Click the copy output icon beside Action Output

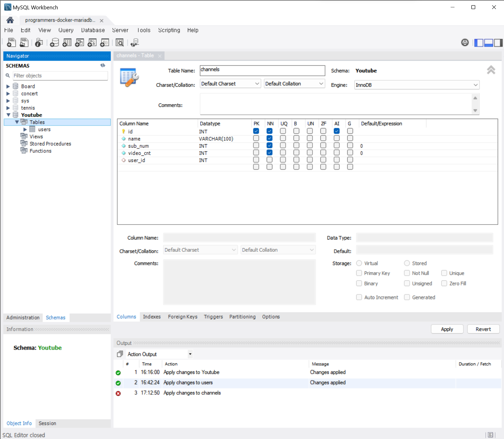click(x=120, y=354)
